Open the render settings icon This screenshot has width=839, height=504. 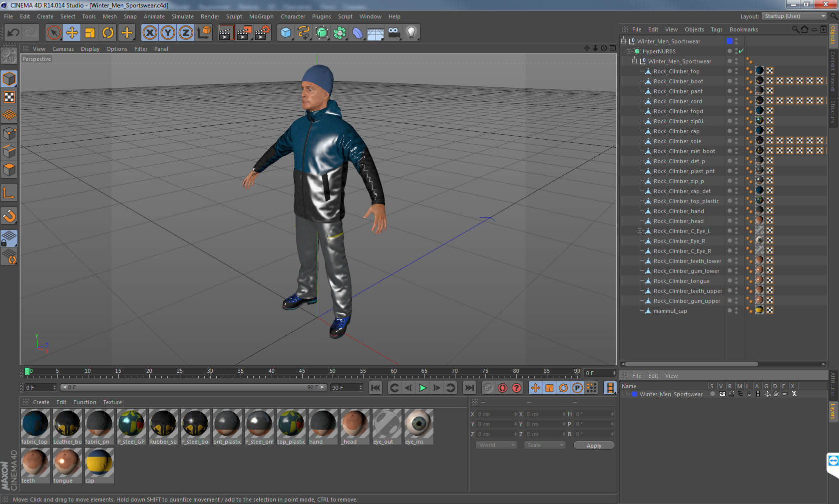[x=262, y=33]
